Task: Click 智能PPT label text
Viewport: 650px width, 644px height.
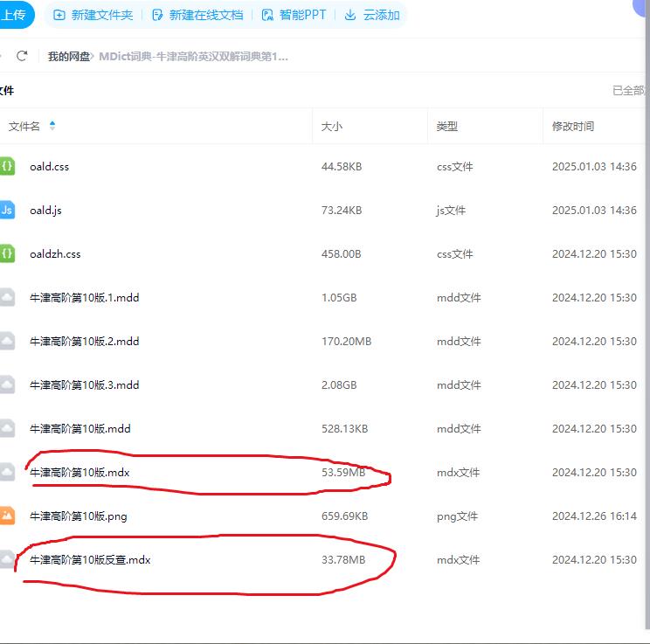Action: [x=302, y=16]
